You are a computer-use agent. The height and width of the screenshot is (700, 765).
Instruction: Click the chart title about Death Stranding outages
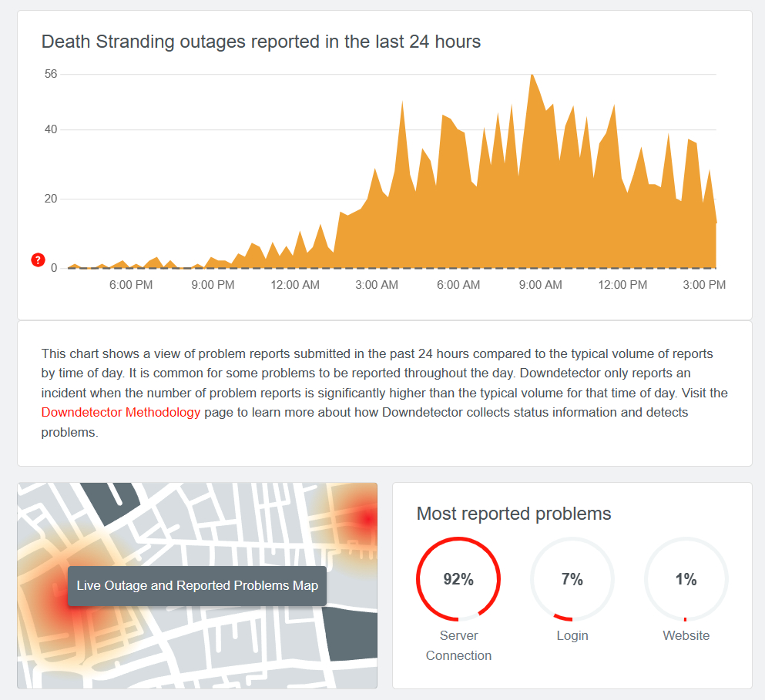point(261,42)
